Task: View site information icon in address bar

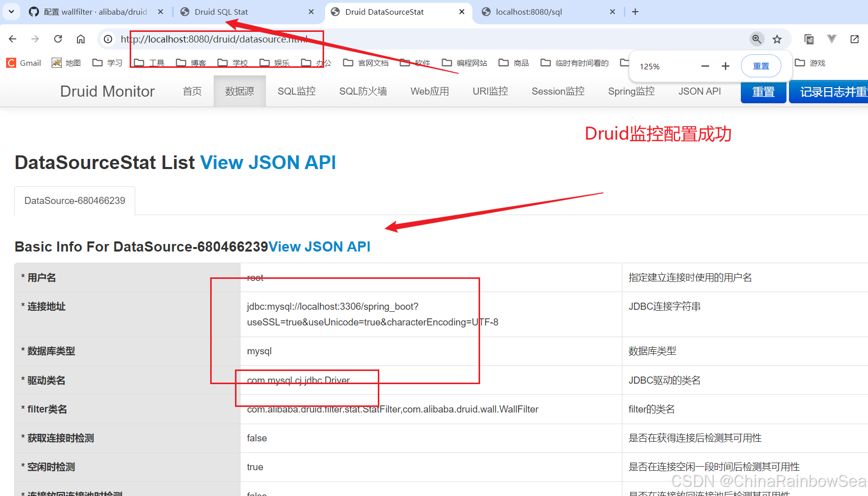Action: (108, 39)
